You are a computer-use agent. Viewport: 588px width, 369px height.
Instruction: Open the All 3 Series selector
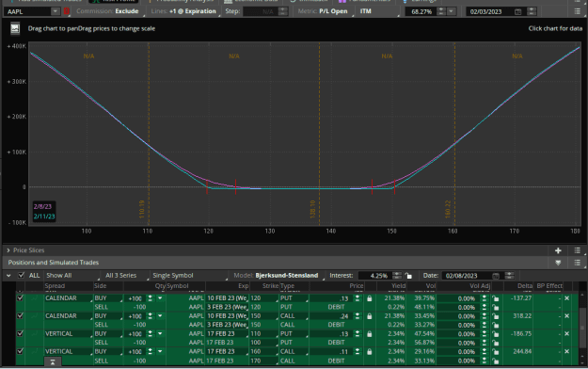point(125,276)
